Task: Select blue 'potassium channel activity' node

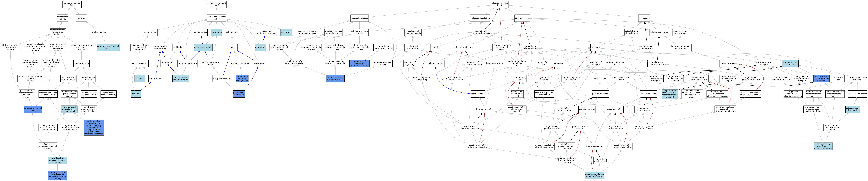Action: [33, 109]
